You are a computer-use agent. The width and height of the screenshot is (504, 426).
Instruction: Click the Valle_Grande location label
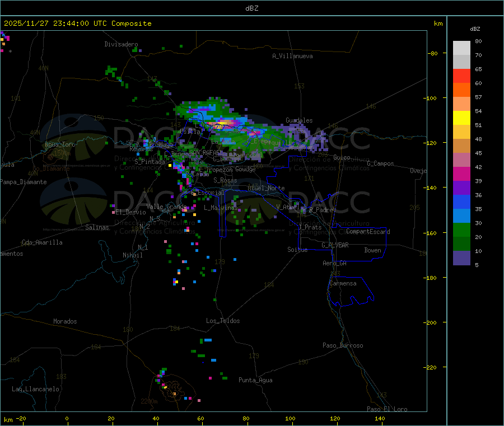point(166,206)
